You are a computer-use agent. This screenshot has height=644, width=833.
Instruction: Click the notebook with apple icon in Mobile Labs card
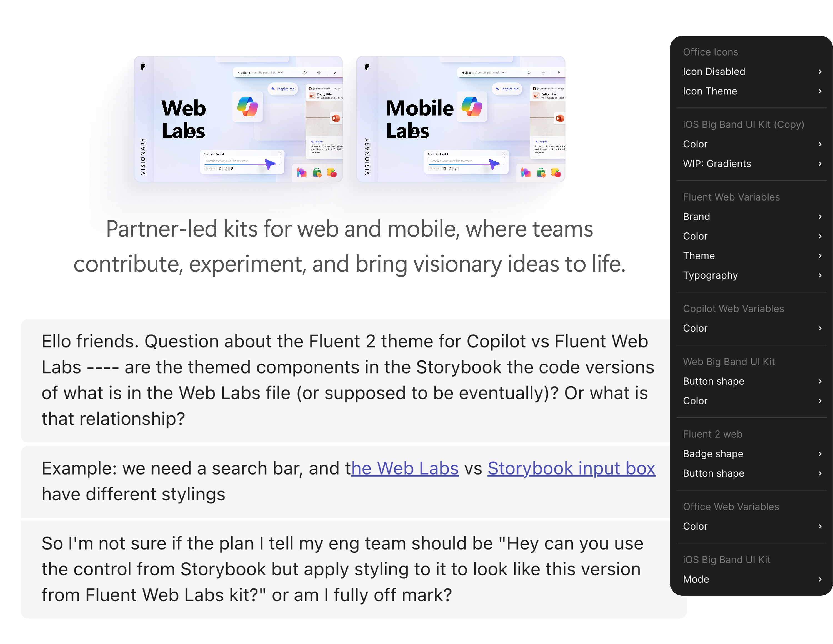pyautogui.click(x=556, y=173)
